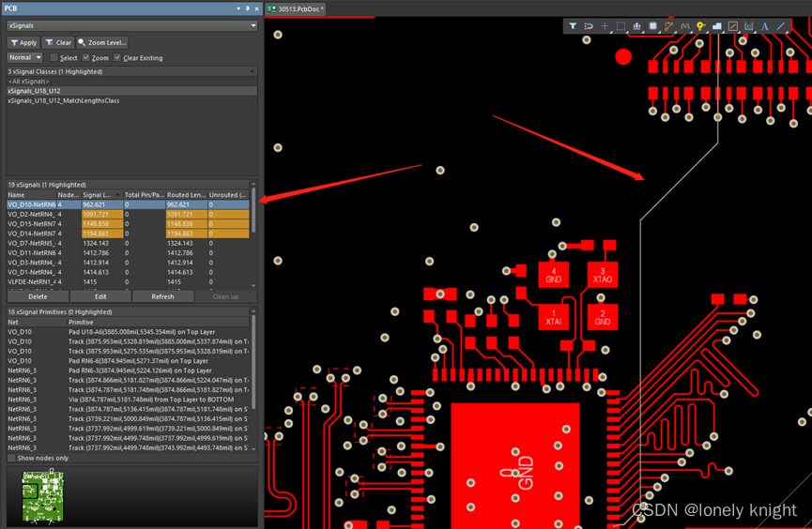
Task: Sort by the Primitive column header
Action: [x=159, y=322]
